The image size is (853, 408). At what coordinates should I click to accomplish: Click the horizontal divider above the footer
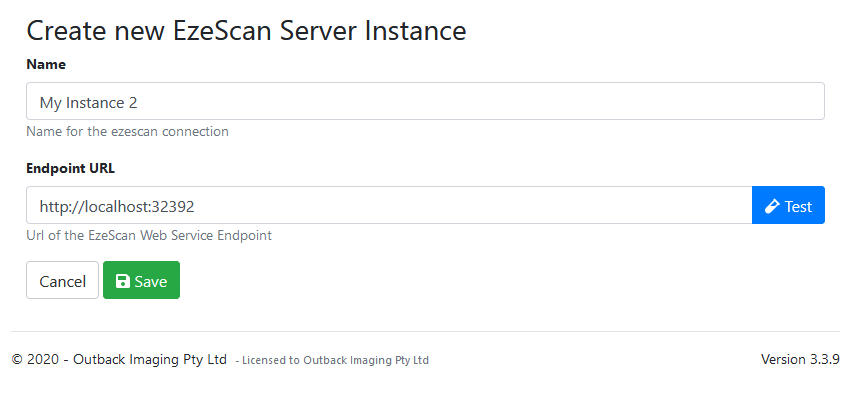tap(426, 331)
